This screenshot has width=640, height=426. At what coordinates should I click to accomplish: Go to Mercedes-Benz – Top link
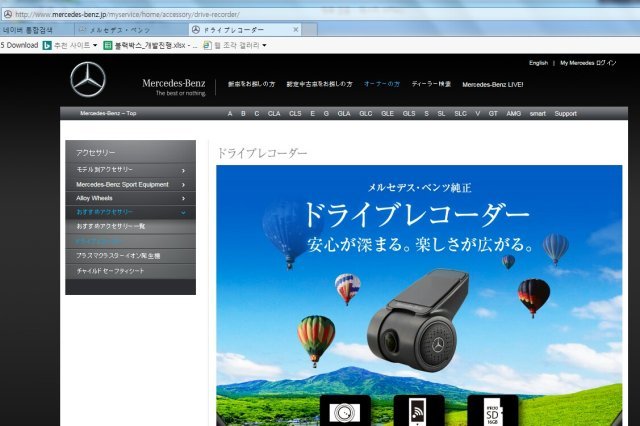click(x=108, y=113)
